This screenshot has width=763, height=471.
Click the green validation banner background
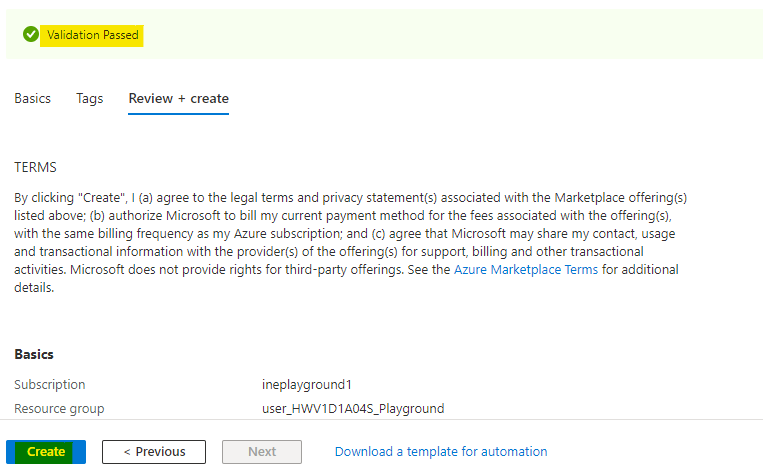click(x=450, y=35)
